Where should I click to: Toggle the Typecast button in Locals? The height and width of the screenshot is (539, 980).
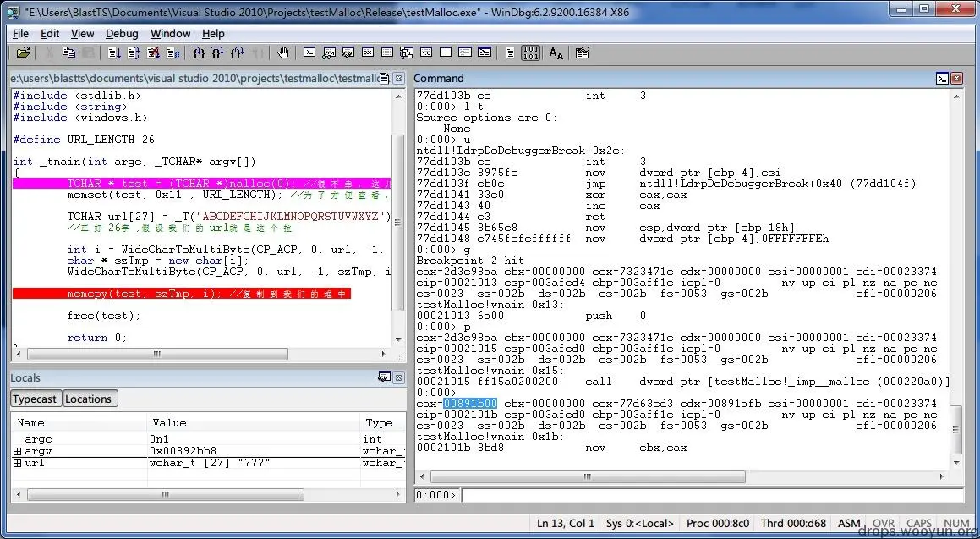[35, 399]
